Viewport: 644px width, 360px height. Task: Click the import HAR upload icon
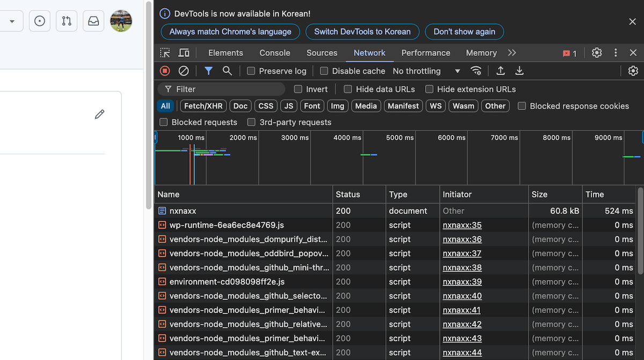(501, 71)
